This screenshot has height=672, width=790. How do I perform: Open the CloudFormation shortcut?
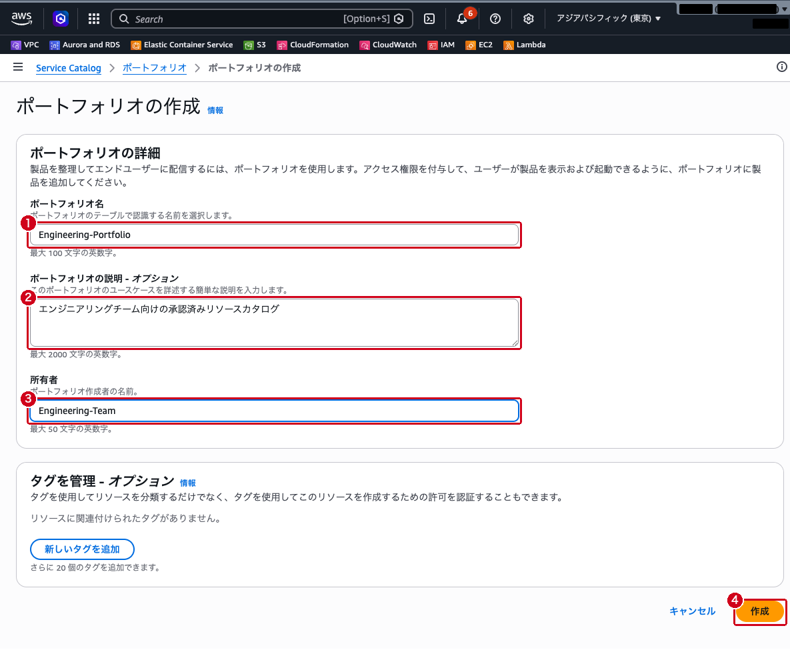coord(313,45)
